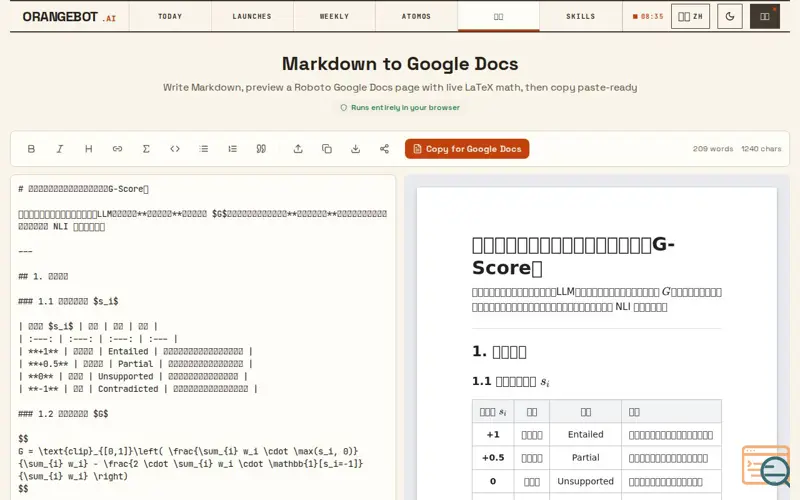Copy Markdown with the two-squares icon
The image size is (800, 500).
point(327,149)
